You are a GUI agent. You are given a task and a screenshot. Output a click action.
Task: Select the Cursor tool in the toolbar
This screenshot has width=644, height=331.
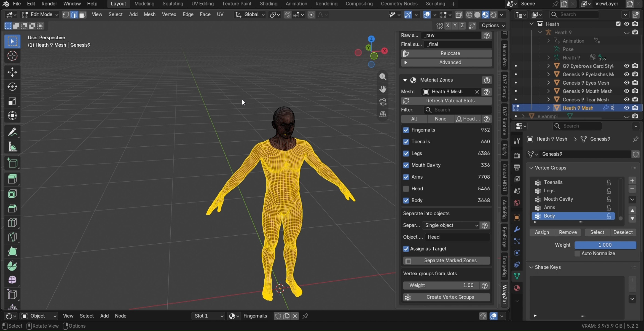coord(12,56)
